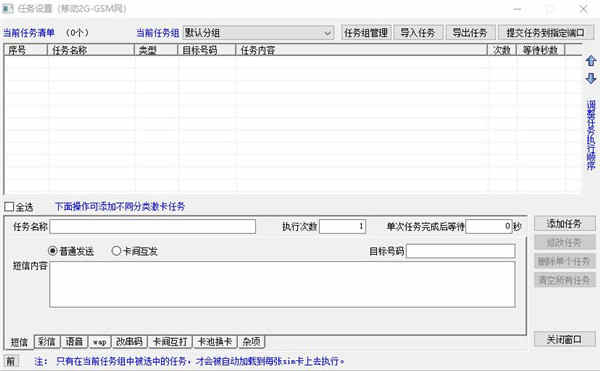Click the 任务组管理 button
600x371 pixels.
point(366,33)
